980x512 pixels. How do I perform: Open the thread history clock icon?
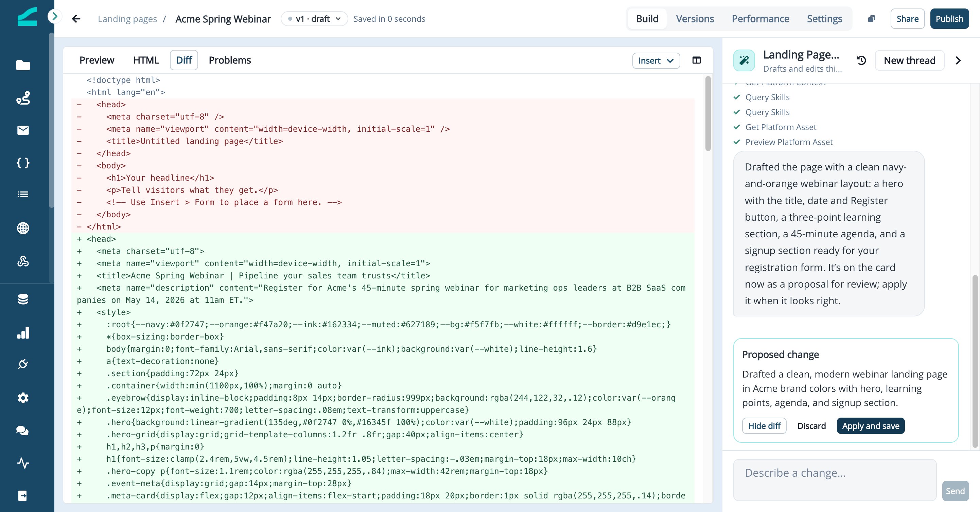pyautogui.click(x=861, y=60)
